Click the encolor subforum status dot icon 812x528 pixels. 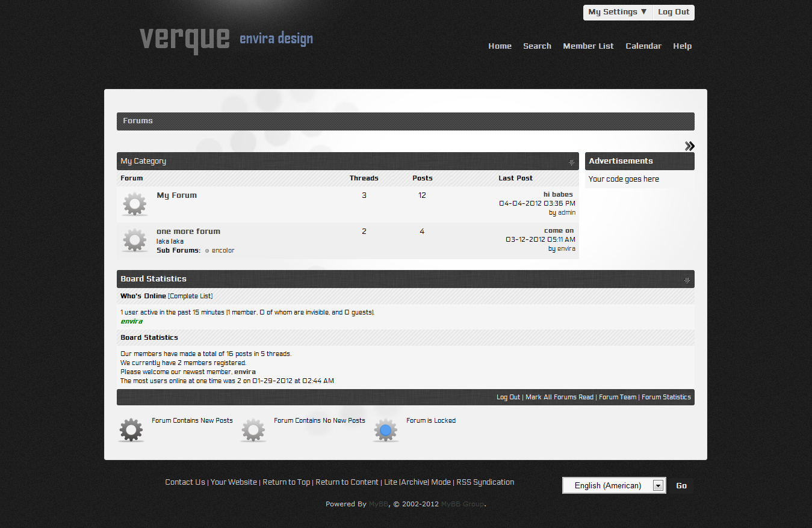click(x=207, y=251)
